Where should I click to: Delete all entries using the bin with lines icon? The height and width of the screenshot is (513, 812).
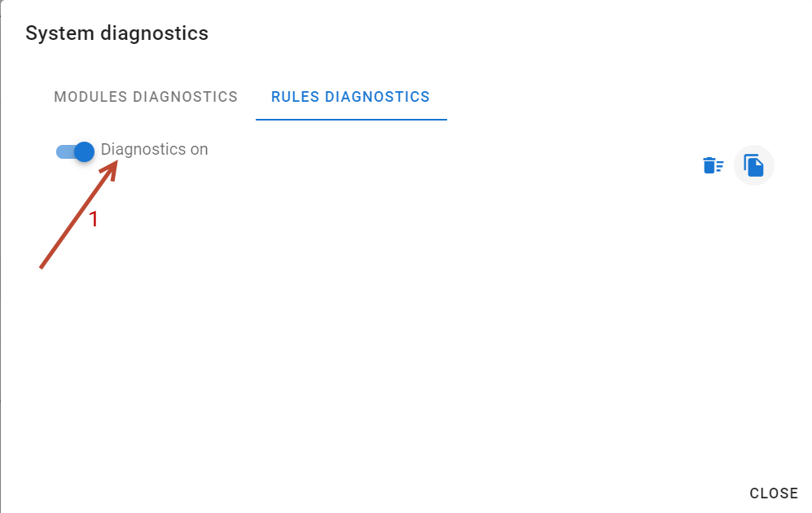pos(713,165)
